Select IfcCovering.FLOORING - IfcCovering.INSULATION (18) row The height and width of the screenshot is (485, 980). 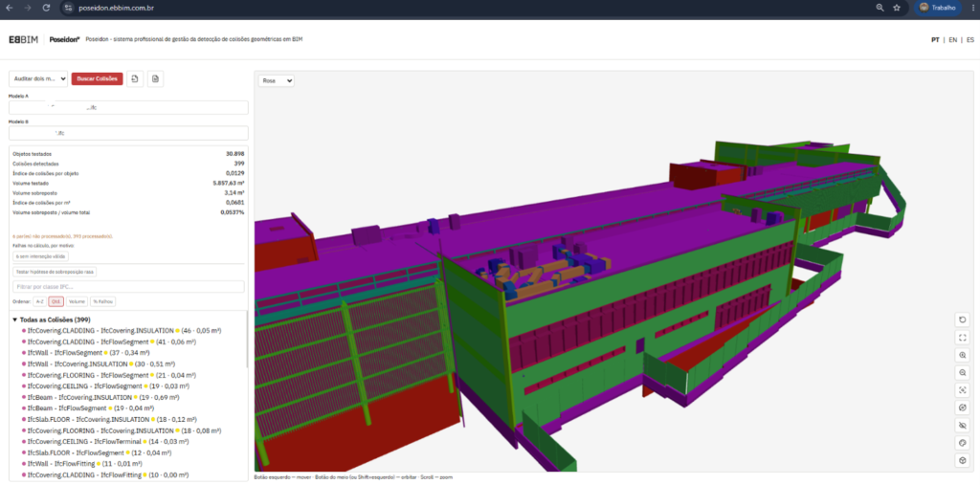pyautogui.click(x=122, y=430)
